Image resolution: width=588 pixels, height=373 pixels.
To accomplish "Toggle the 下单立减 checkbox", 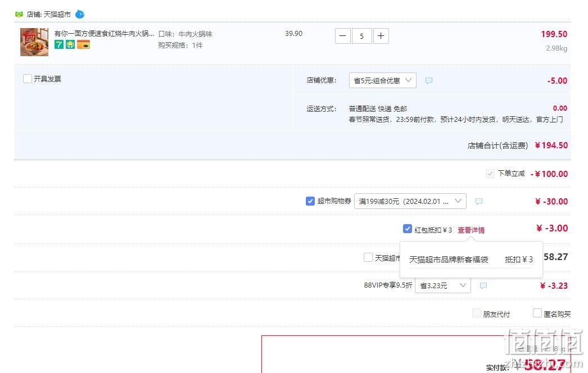I will point(490,174).
